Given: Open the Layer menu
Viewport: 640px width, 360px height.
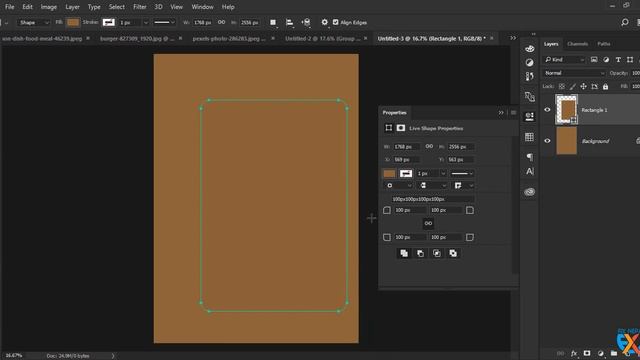Looking at the screenshot, I should (x=72, y=7).
